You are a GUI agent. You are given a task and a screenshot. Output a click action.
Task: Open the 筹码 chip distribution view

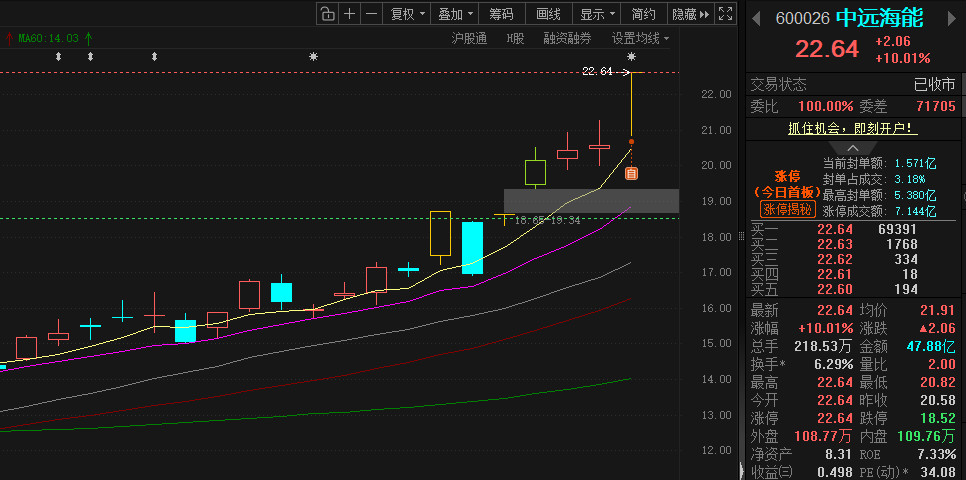501,14
